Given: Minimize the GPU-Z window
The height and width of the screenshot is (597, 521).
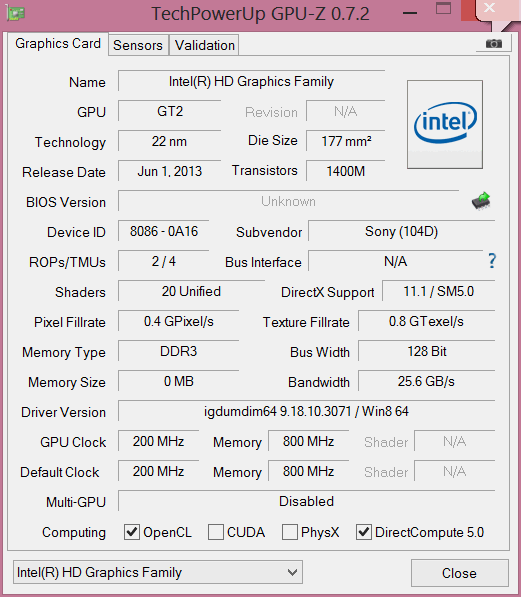Looking at the screenshot, I should pyautogui.click(x=410, y=13).
